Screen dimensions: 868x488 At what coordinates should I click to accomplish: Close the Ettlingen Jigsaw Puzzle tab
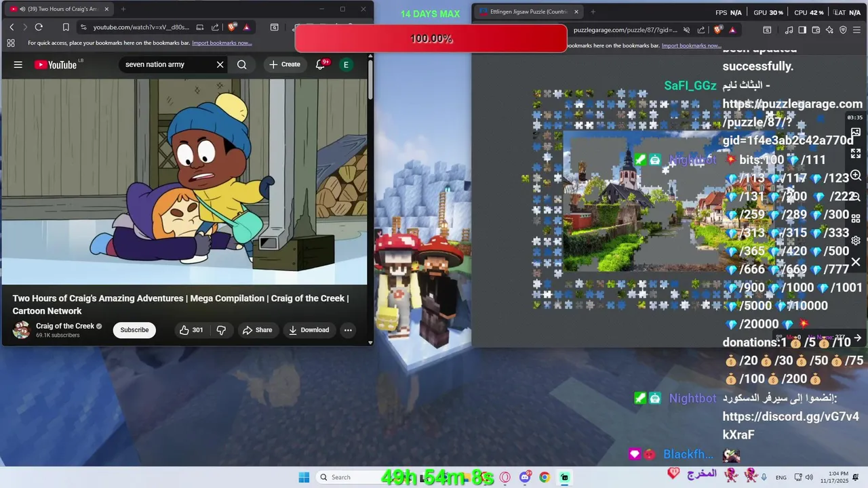pos(576,12)
